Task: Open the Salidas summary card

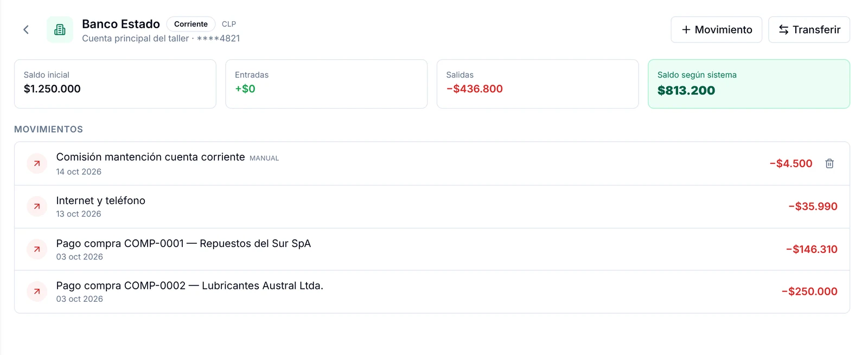Action: click(538, 84)
